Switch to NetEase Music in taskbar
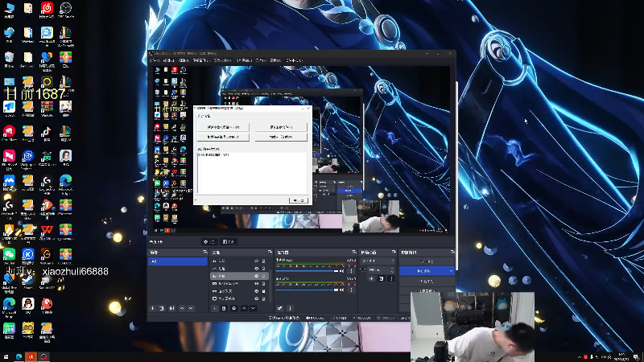This screenshot has width=644, height=362. [31, 357]
